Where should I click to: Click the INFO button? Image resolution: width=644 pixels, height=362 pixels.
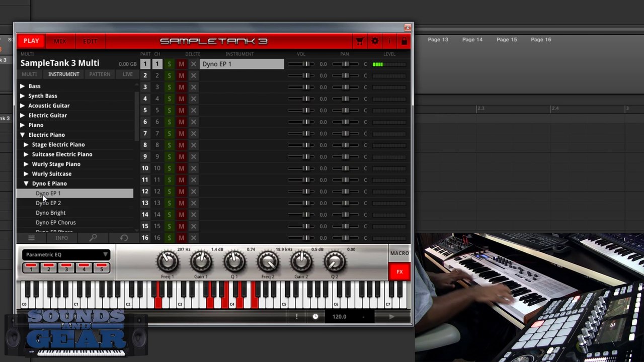[62, 238]
